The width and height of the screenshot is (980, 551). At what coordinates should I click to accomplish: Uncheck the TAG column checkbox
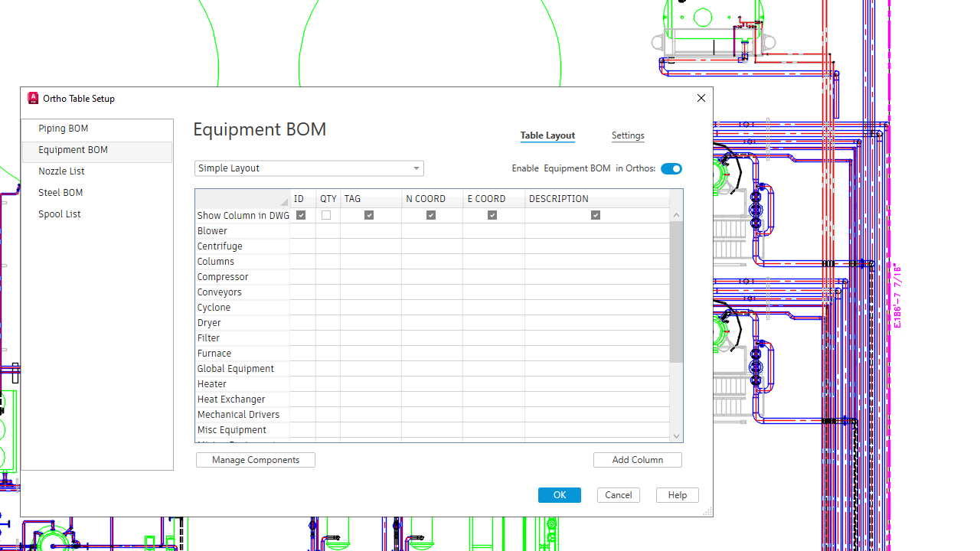click(369, 215)
